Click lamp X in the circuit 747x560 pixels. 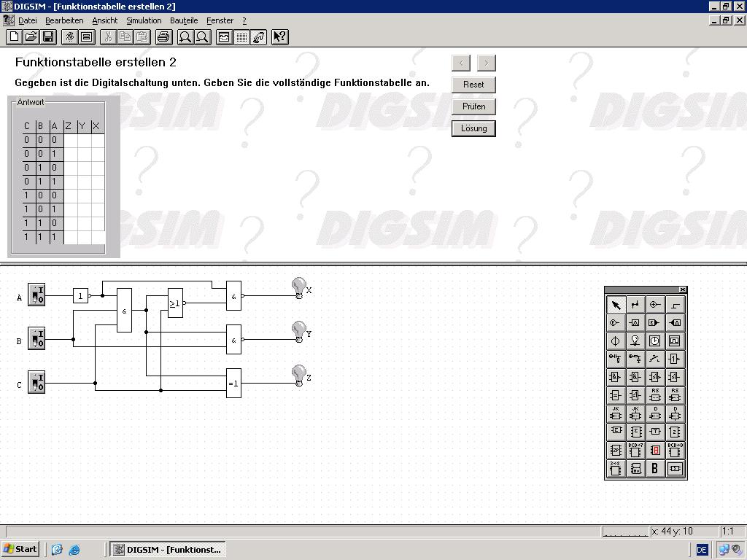click(298, 288)
